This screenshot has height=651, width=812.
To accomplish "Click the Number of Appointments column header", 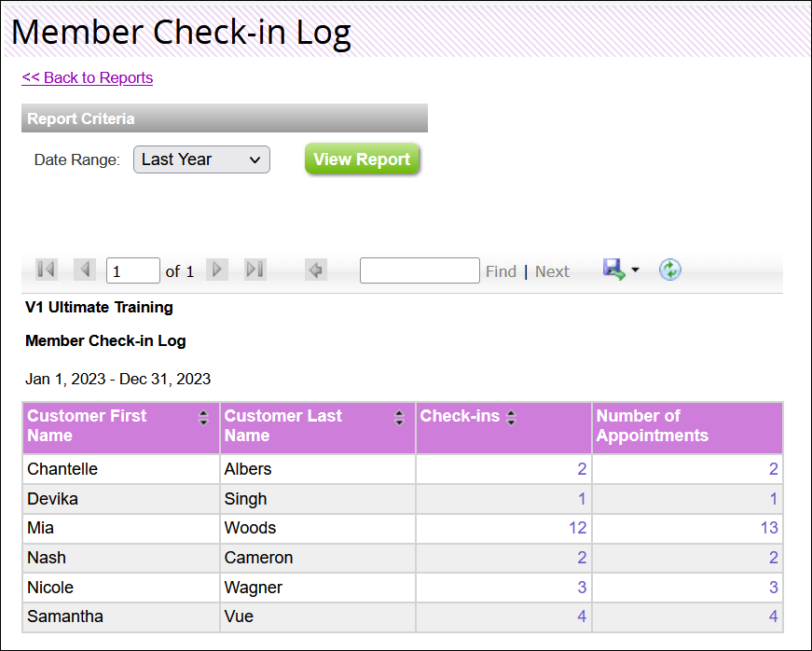I will pyautogui.click(x=687, y=428).
